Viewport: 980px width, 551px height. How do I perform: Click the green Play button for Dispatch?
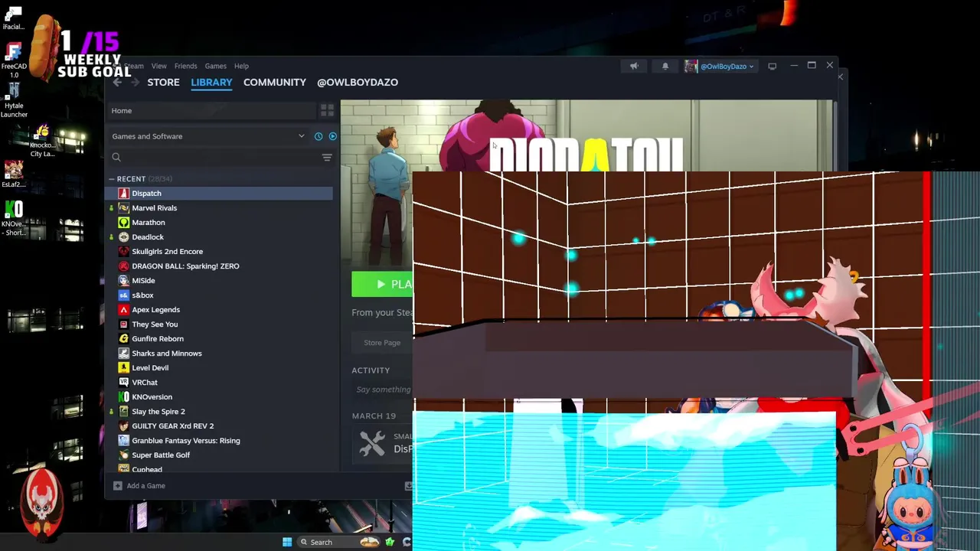[x=382, y=284]
